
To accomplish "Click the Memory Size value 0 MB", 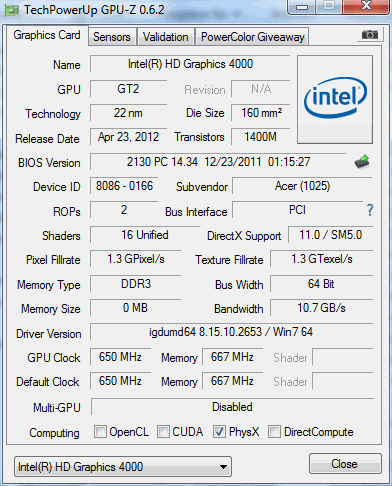I will click(135, 308).
